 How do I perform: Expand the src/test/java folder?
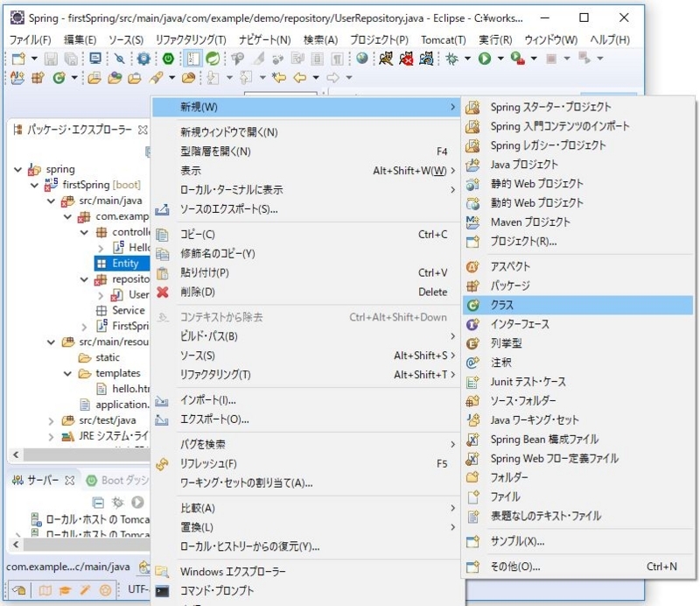click(x=51, y=421)
